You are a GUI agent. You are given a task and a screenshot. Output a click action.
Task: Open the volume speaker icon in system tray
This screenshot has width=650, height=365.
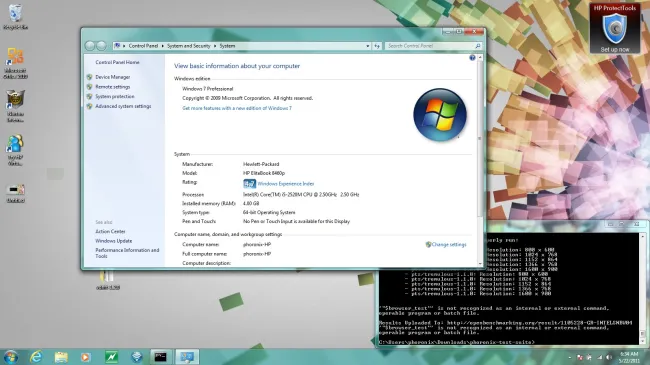609,357
